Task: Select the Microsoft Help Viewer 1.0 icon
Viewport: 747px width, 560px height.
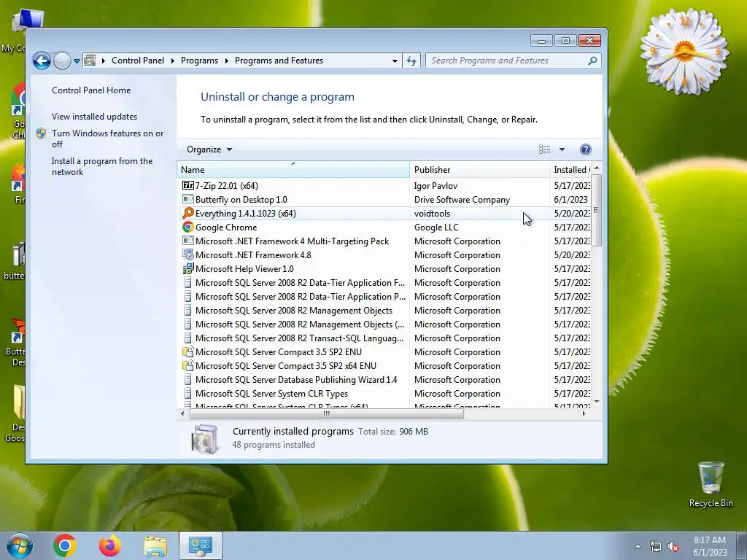Action: tap(187, 268)
